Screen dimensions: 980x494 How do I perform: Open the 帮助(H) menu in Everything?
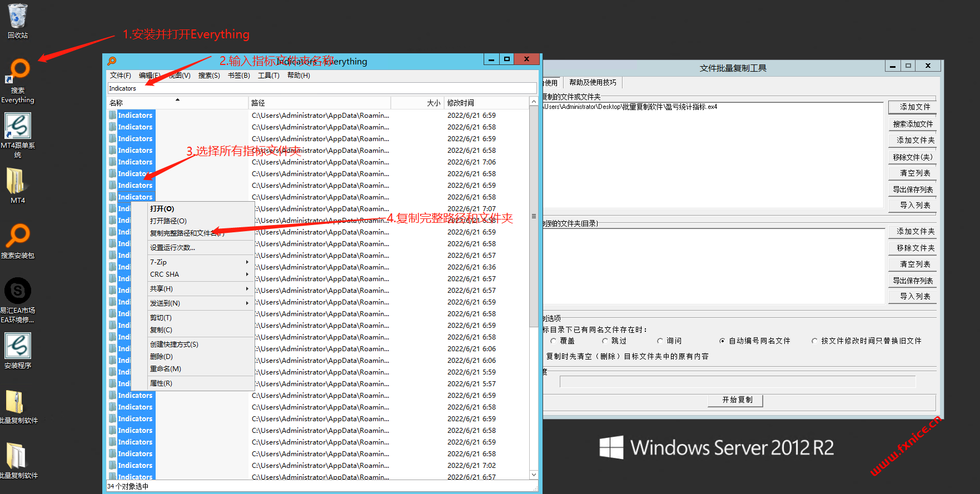pyautogui.click(x=299, y=76)
